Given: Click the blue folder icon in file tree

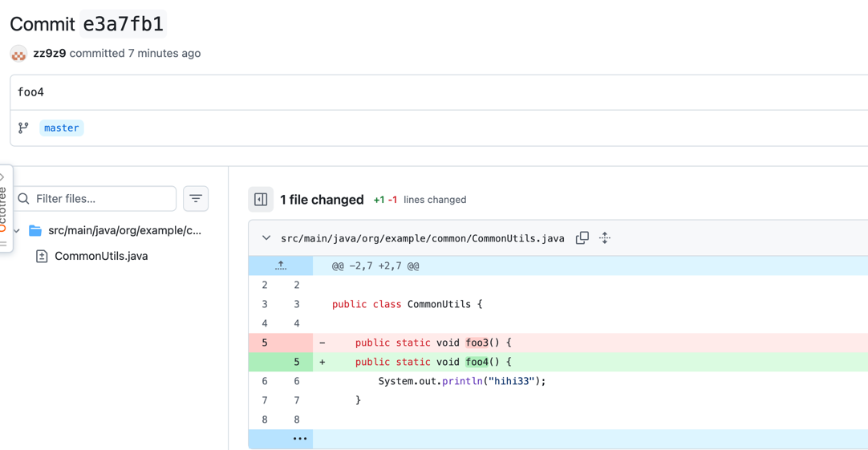Looking at the screenshot, I should pos(35,230).
